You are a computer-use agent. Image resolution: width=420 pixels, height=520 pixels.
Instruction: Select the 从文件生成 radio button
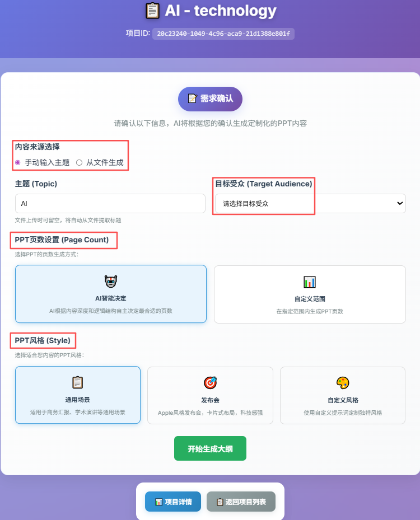[79, 162]
